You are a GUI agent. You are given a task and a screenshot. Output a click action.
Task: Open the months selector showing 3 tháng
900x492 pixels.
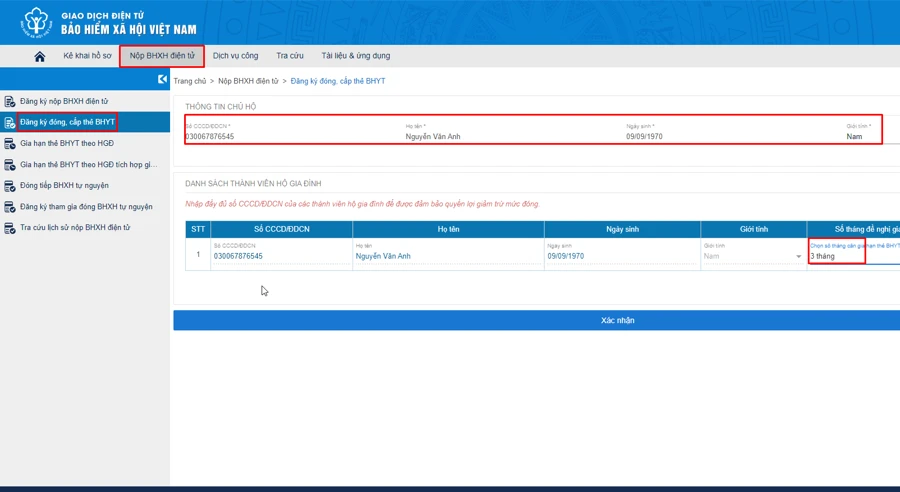pyautogui.click(x=836, y=256)
